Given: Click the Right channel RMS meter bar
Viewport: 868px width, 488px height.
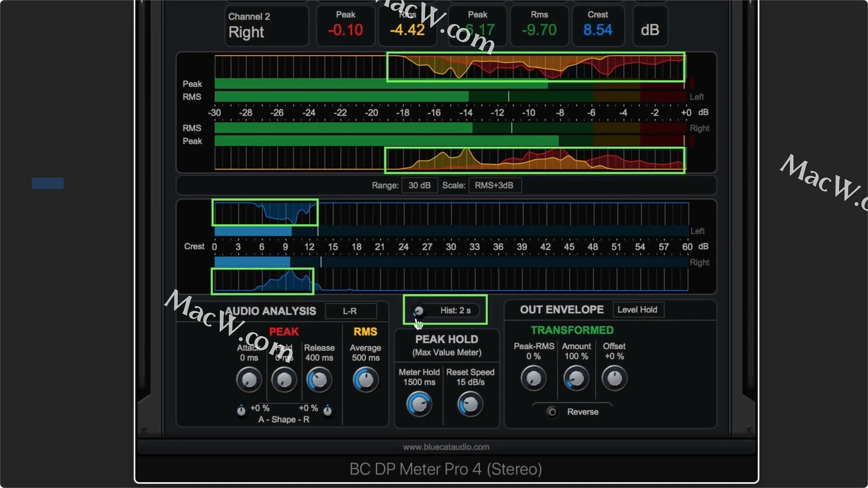Looking at the screenshot, I should pos(450,128).
